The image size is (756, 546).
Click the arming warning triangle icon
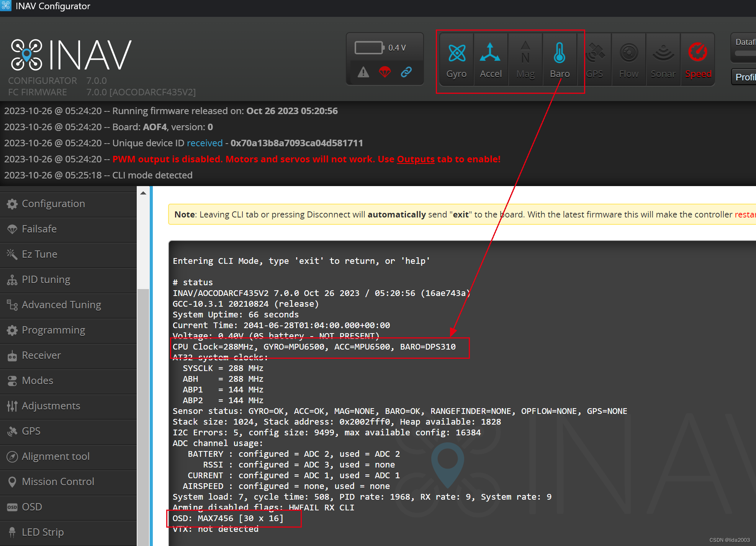click(x=363, y=72)
